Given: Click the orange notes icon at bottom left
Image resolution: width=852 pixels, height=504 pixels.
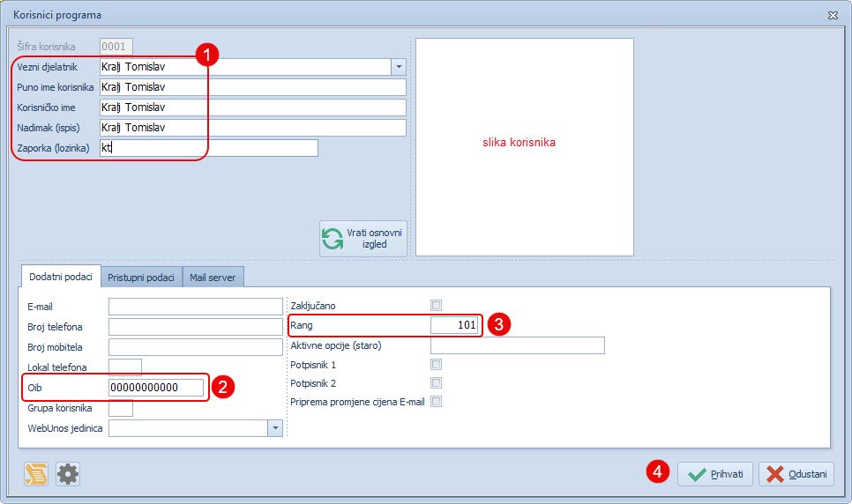Looking at the screenshot, I should tap(36, 474).
